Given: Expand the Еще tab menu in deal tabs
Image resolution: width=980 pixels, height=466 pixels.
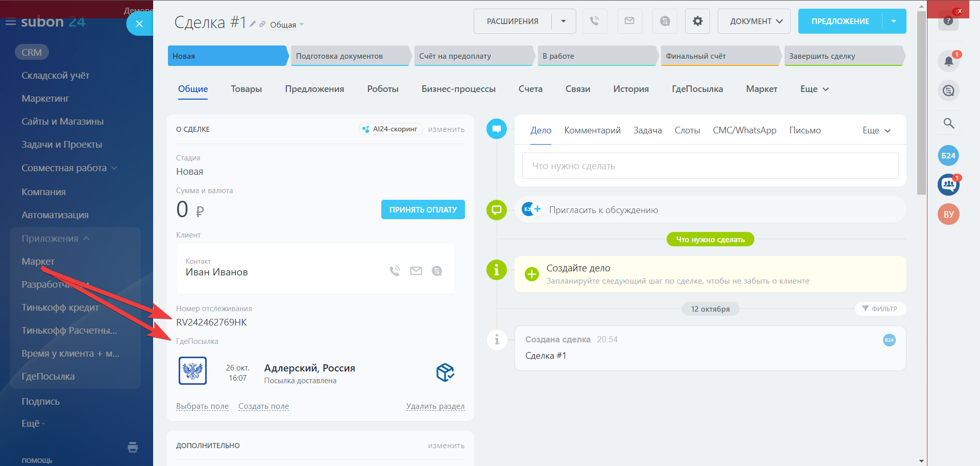Looking at the screenshot, I should point(814,89).
